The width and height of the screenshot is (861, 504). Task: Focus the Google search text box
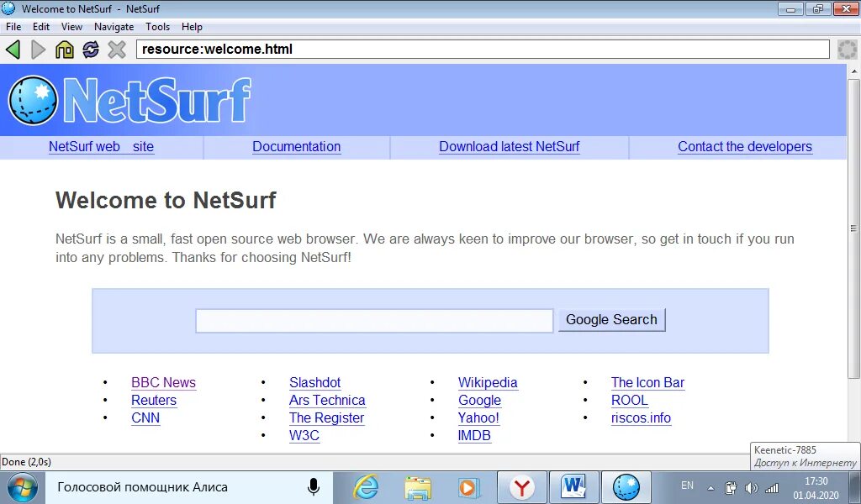tap(374, 321)
